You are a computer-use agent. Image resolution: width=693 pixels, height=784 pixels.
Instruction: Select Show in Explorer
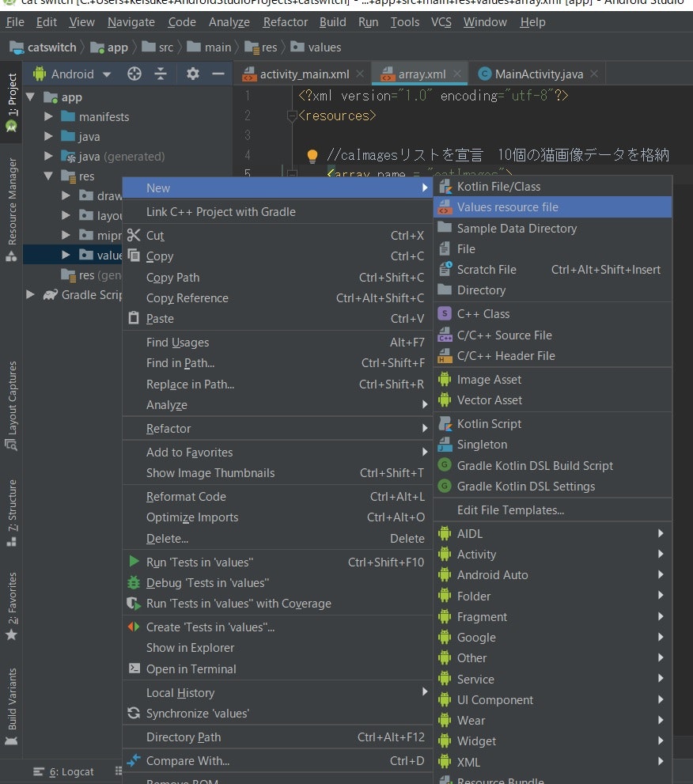(x=278, y=647)
